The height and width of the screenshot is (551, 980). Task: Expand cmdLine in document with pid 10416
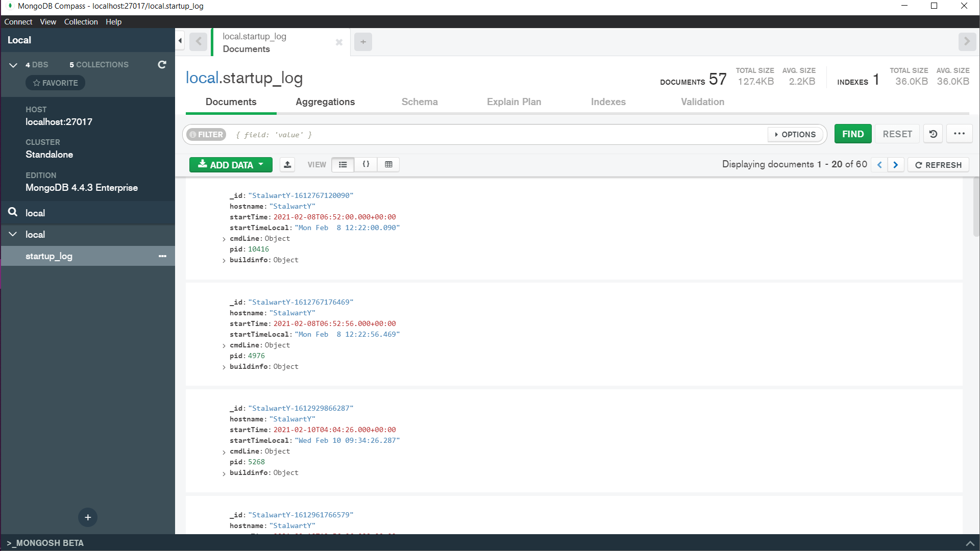click(x=224, y=239)
